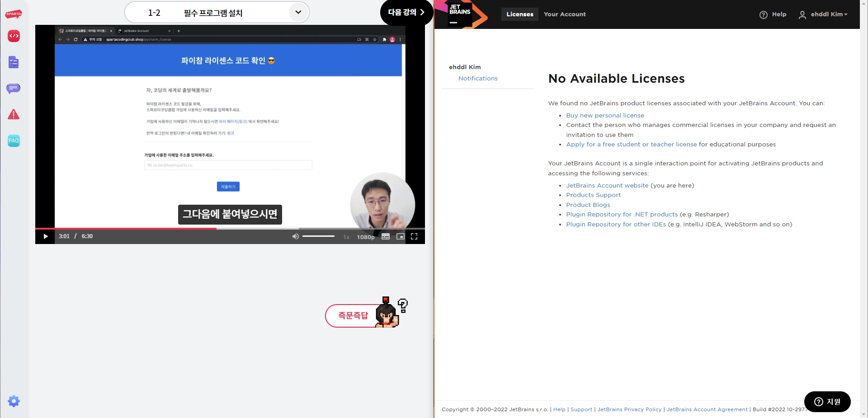868x418 pixels.
Task: Click the 즉문즉답 quick question button
Action: tap(353, 315)
